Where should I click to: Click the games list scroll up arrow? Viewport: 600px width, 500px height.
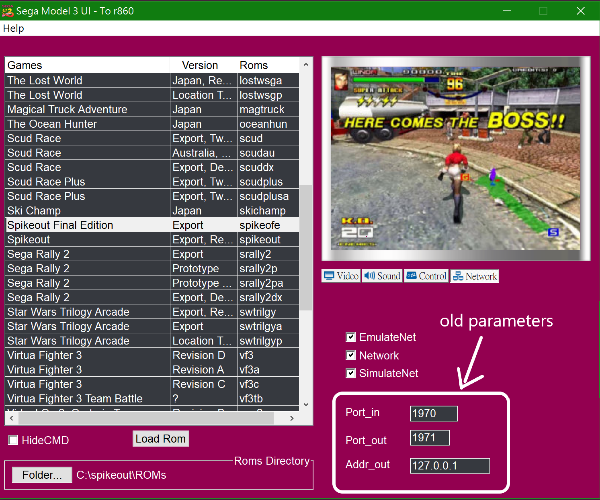(306, 65)
